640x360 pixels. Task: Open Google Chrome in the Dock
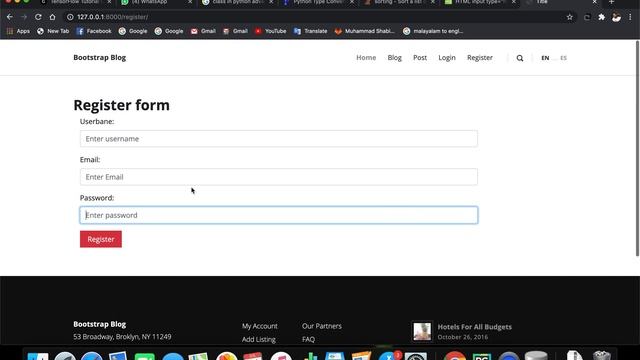point(455,355)
